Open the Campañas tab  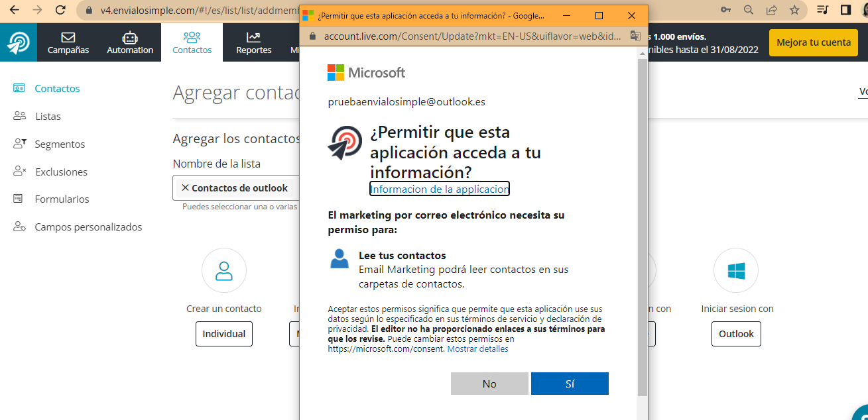[68, 42]
